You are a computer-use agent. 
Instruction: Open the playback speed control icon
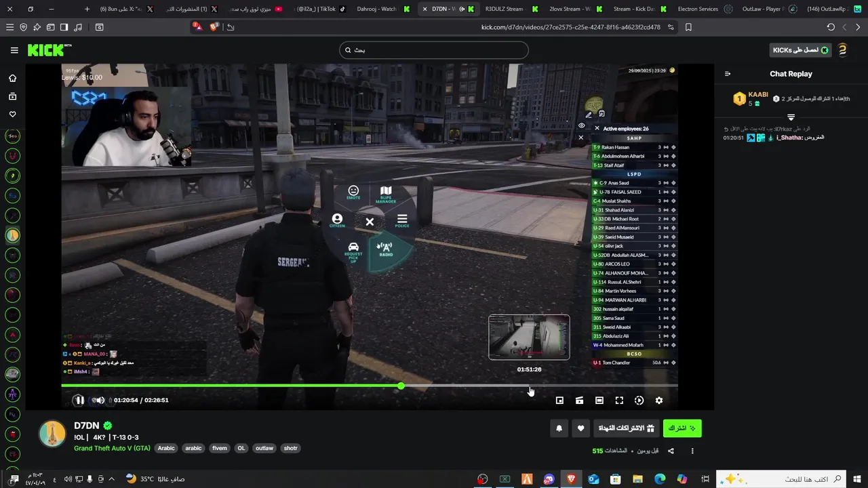(x=639, y=401)
